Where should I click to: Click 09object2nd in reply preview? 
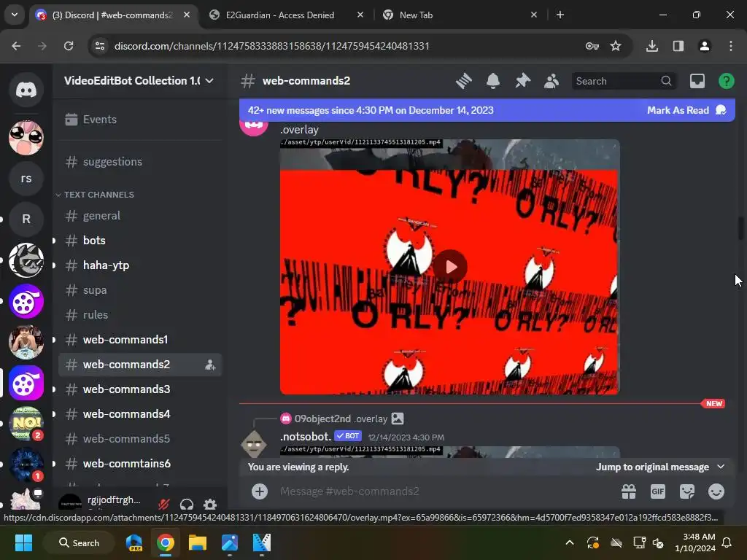[322, 419]
